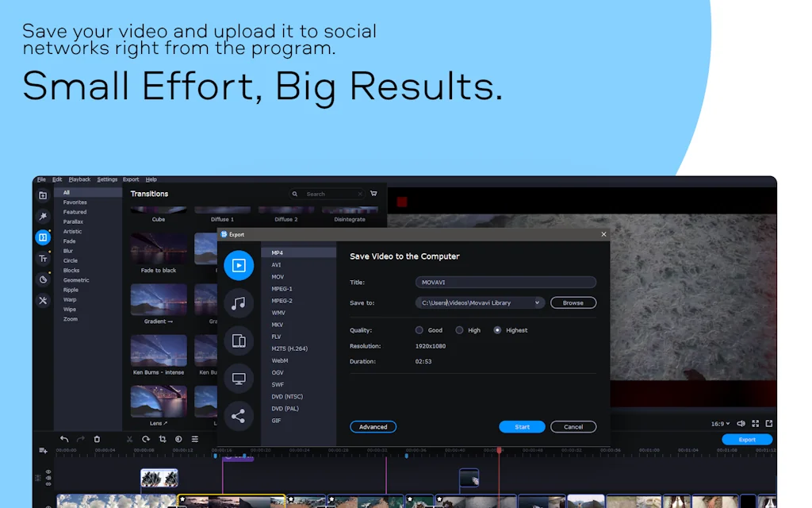812x508 pixels.
Task: Choose the High quality option
Action: 460,330
